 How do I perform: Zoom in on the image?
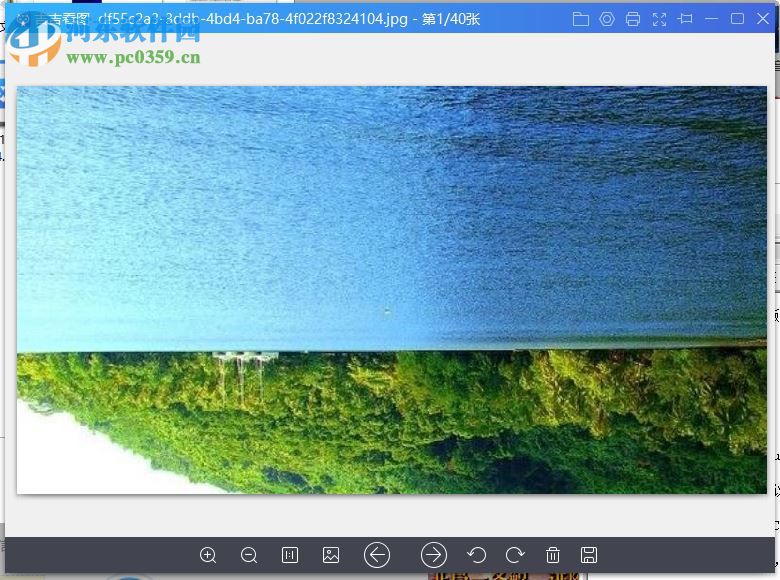[x=208, y=555]
